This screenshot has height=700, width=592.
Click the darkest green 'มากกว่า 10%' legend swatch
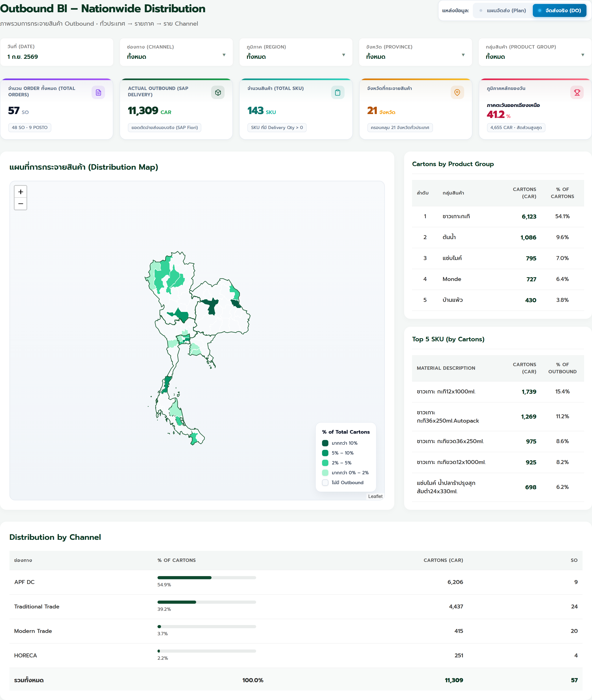pos(325,443)
